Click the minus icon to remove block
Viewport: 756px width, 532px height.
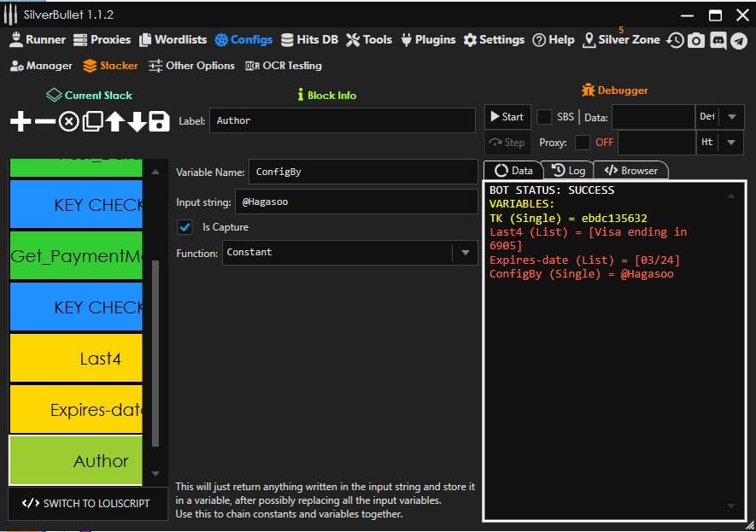coord(44,121)
